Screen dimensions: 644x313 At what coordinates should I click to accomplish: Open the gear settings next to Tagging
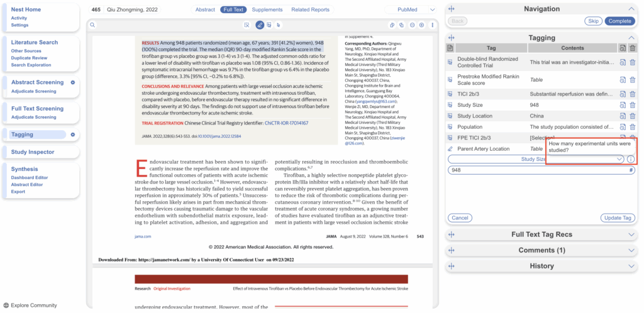tap(73, 135)
